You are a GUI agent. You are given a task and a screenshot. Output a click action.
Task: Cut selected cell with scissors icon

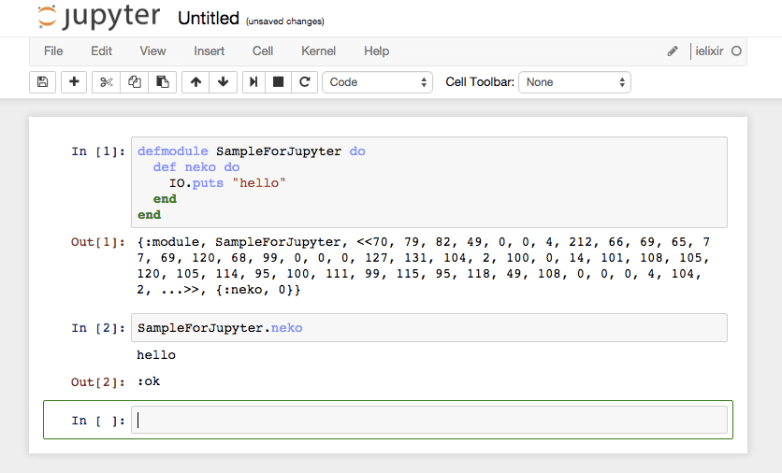click(106, 82)
